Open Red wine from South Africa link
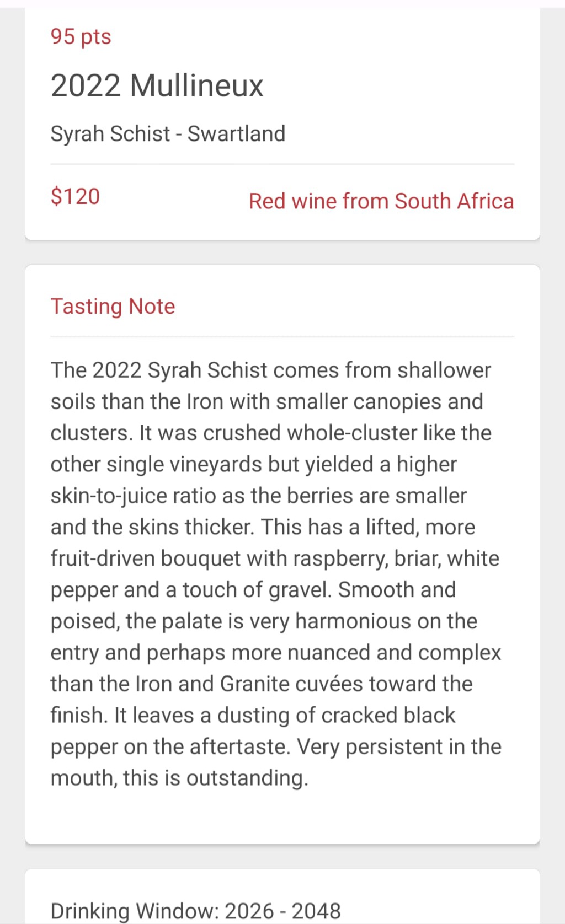Viewport: 565px width, 924px height. pyautogui.click(x=381, y=201)
